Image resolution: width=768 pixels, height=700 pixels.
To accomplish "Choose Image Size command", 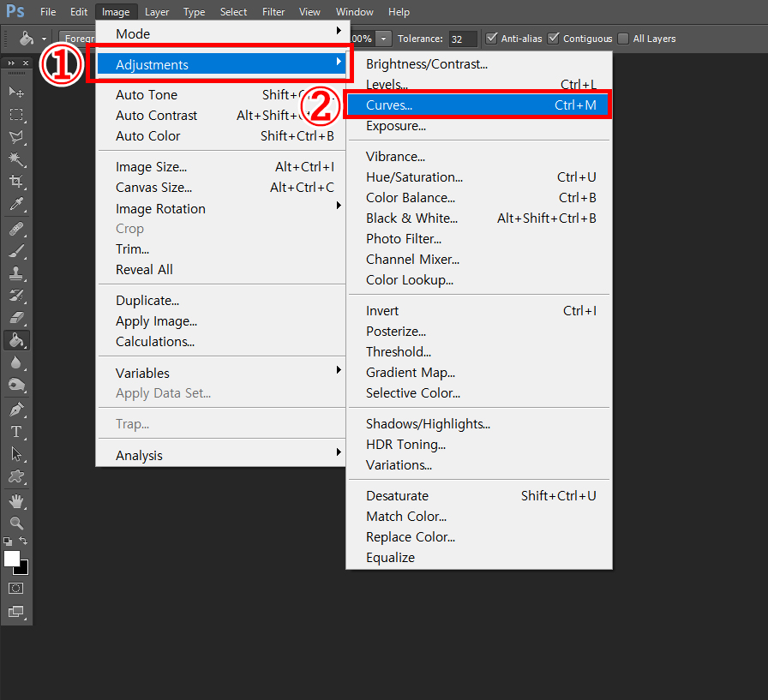I will [221, 167].
